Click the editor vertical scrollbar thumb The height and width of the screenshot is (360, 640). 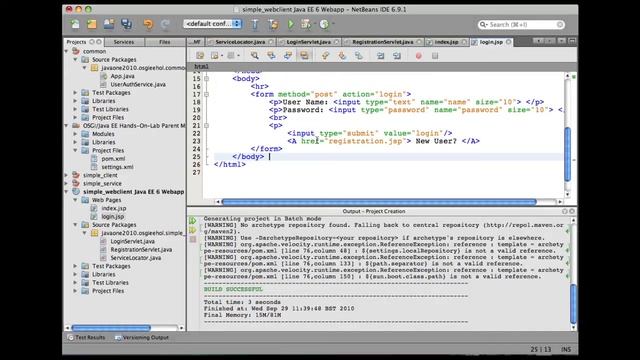pyautogui.click(x=567, y=154)
